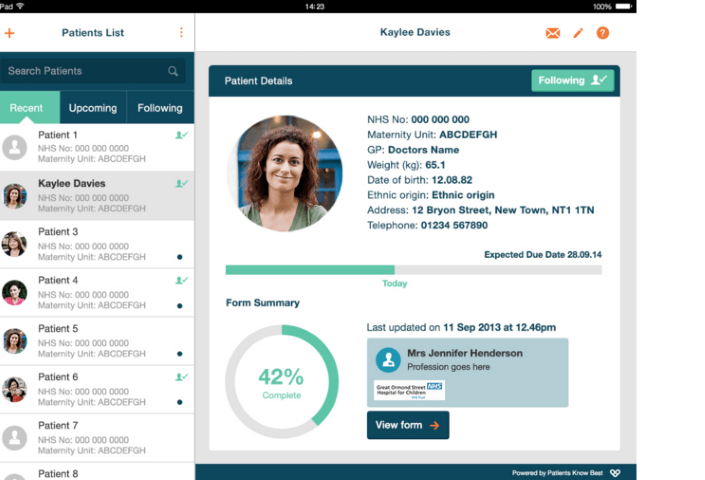Open the envelope message icon

tap(553, 33)
